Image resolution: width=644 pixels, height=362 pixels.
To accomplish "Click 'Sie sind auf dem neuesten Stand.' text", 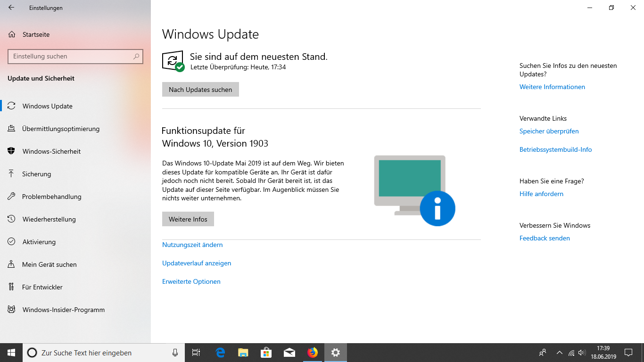I will pos(258,57).
